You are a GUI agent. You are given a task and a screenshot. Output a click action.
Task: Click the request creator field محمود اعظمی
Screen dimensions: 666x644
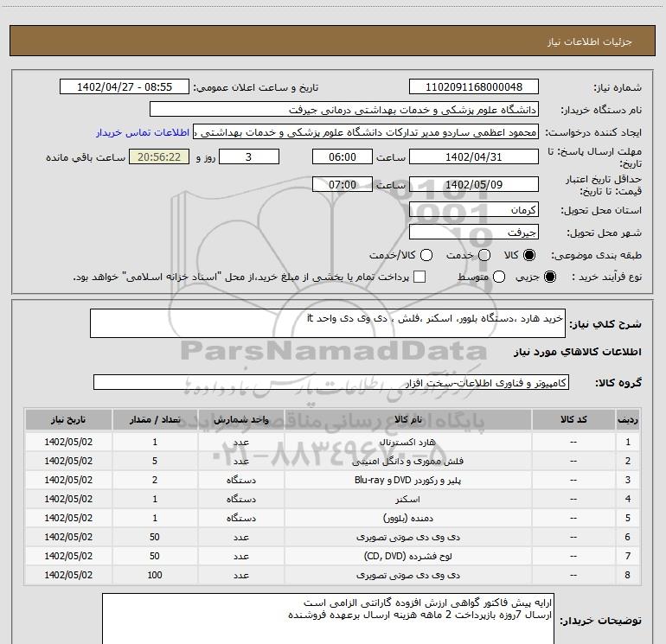[366, 132]
